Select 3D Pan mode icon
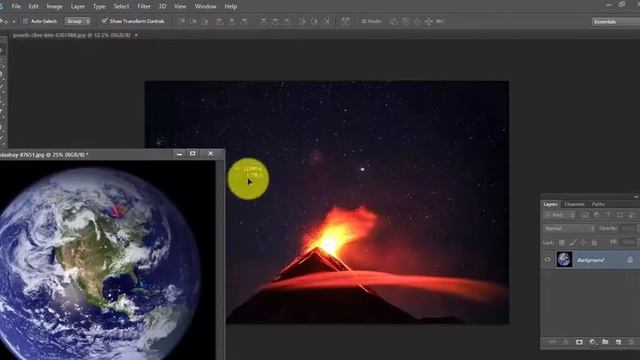Image resolution: width=640 pixels, height=360 pixels. [417, 21]
